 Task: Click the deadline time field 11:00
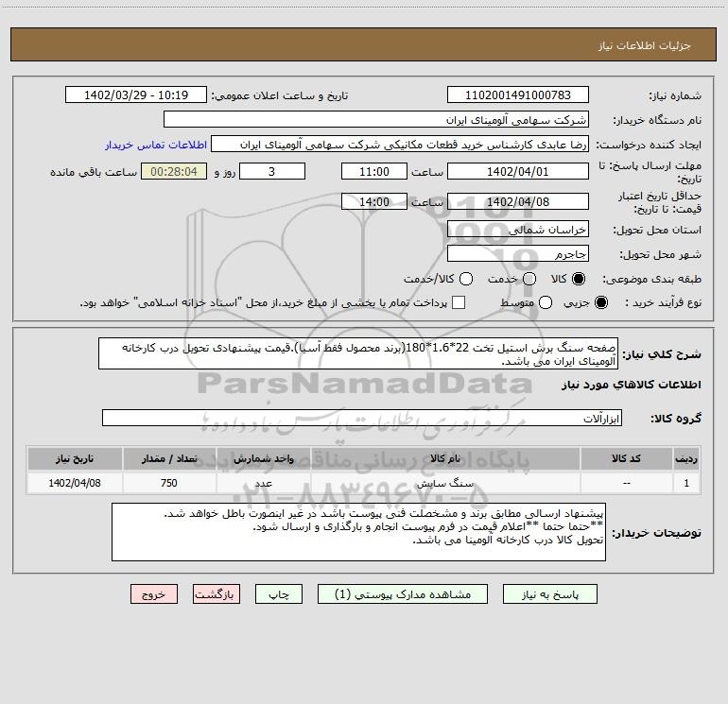click(374, 171)
